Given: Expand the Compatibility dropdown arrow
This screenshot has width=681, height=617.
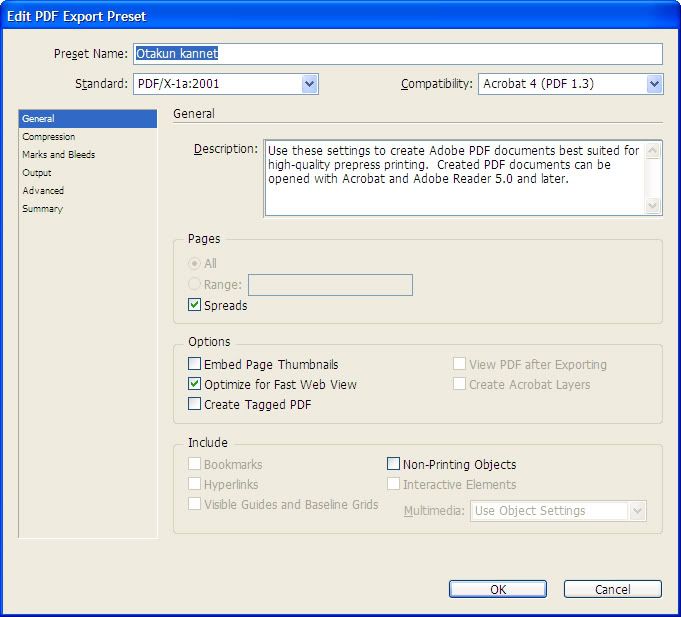Looking at the screenshot, I should point(654,84).
